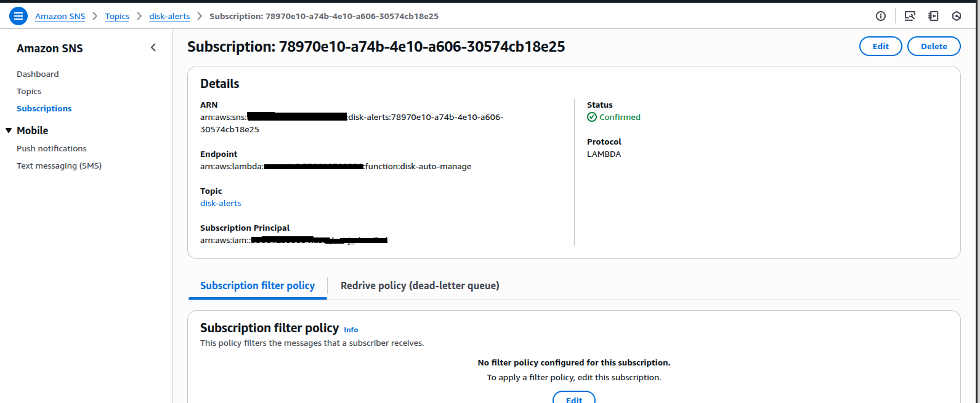Go to Topics breadcrumb link
Viewport: 980px width, 403px height.
tap(117, 16)
